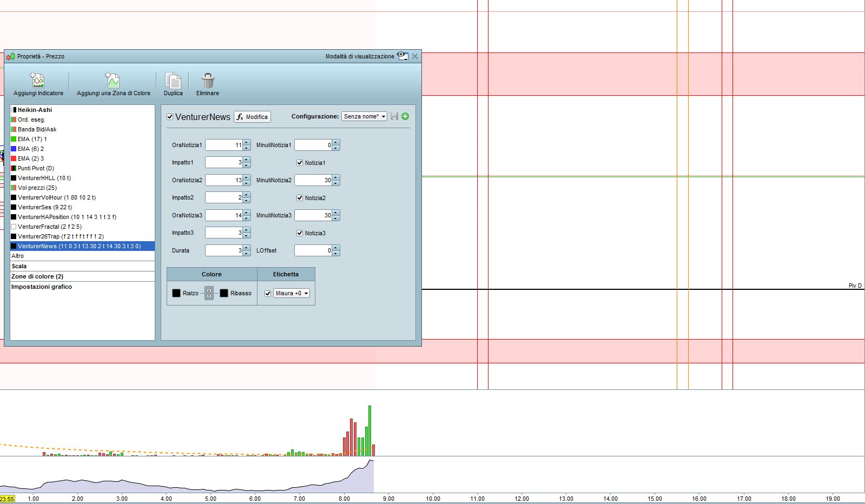Pick the Rialzo color swatch

point(176,293)
